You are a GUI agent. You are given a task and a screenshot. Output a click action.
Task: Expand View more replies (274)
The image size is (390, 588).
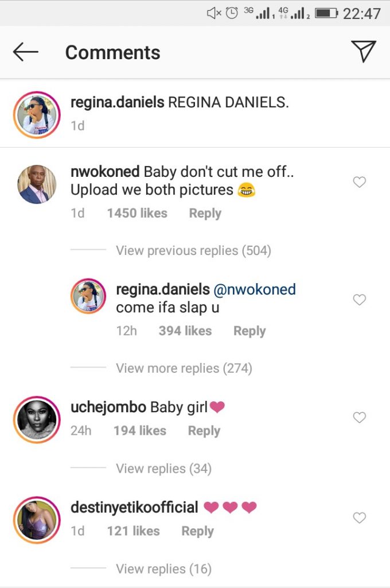click(184, 368)
